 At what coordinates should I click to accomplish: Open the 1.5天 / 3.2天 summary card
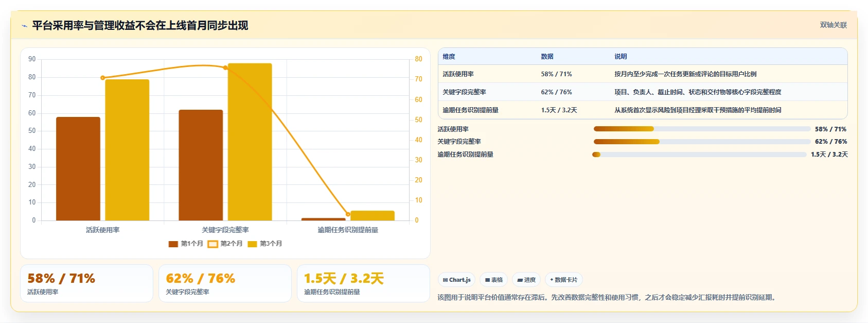click(x=363, y=283)
